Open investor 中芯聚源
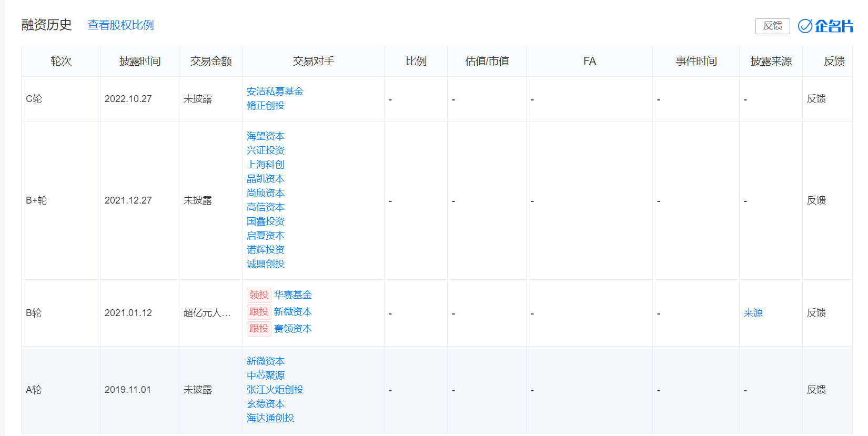The width and height of the screenshot is (868, 436). coord(266,376)
